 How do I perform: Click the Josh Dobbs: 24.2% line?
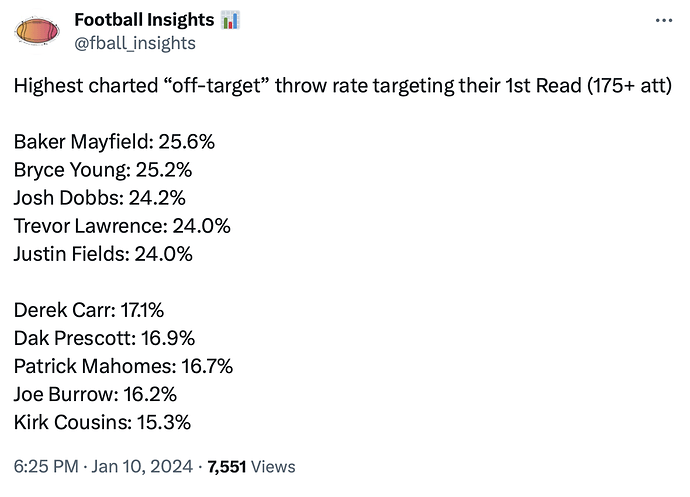(100, 198)
